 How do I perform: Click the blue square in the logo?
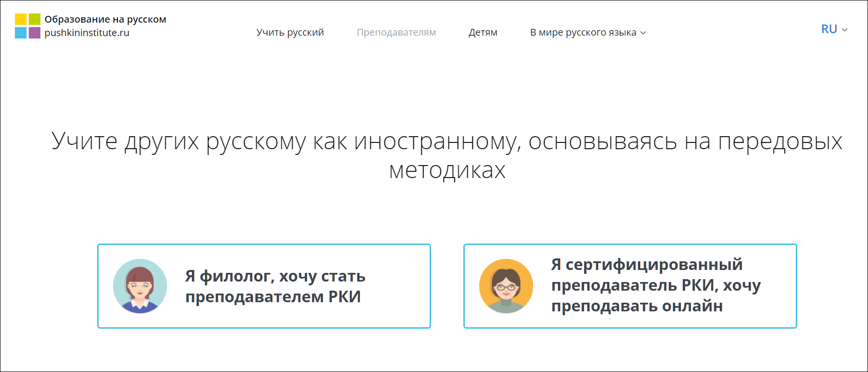[x=21, y=33]
